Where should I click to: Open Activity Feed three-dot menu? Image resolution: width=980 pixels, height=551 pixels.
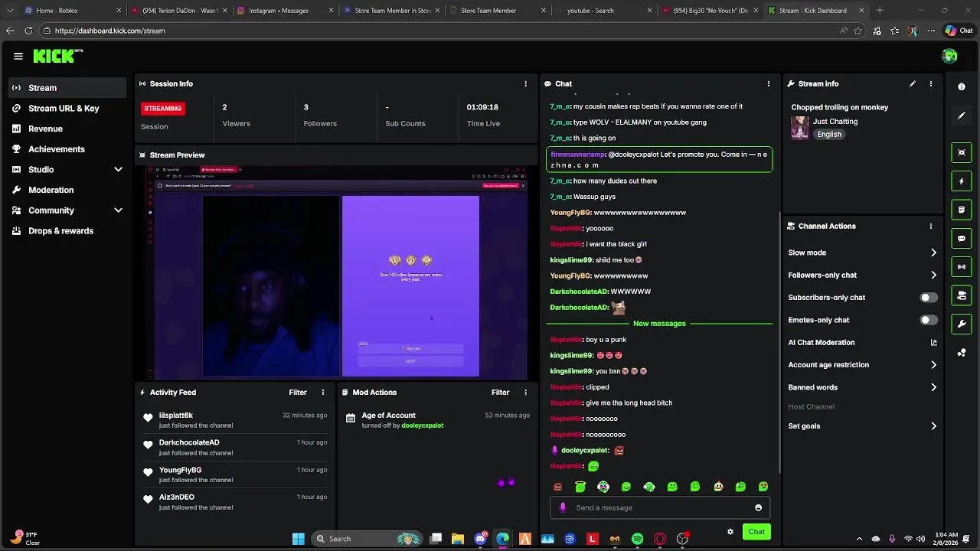(x=322, y=392)
